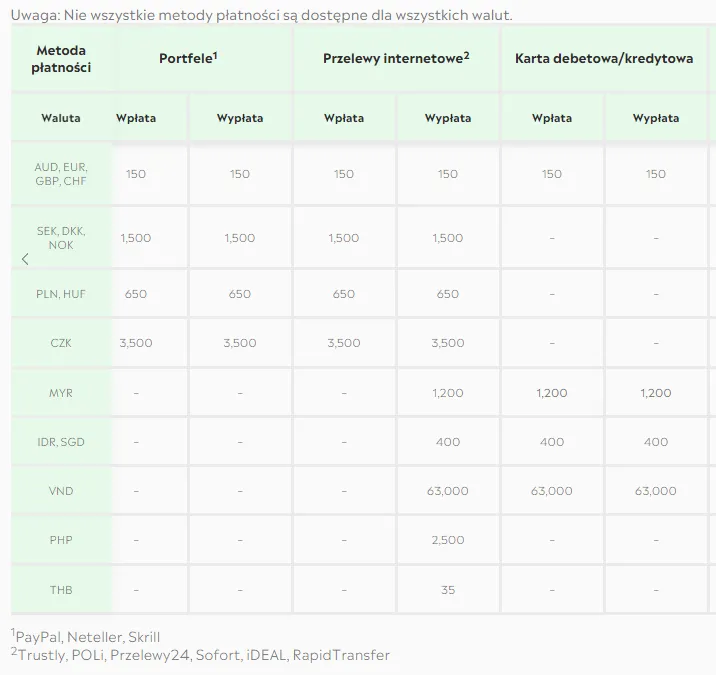Select the THB currency row label
716x675 pixels.
pyautogui.click(x=61, y=590)
